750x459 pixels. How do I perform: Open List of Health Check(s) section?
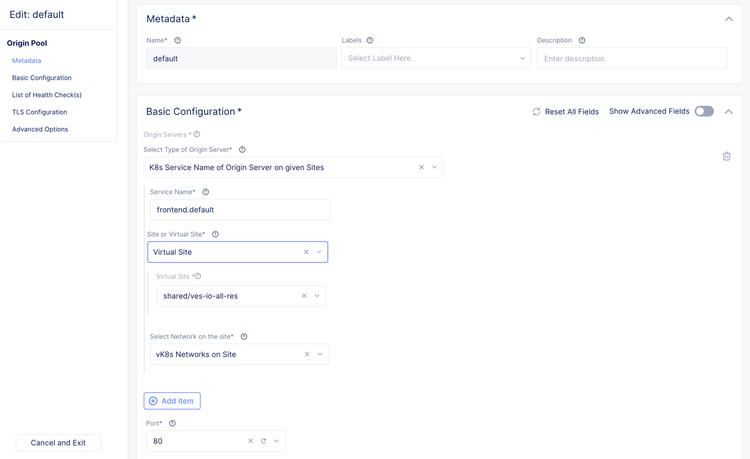coord(47,95)
